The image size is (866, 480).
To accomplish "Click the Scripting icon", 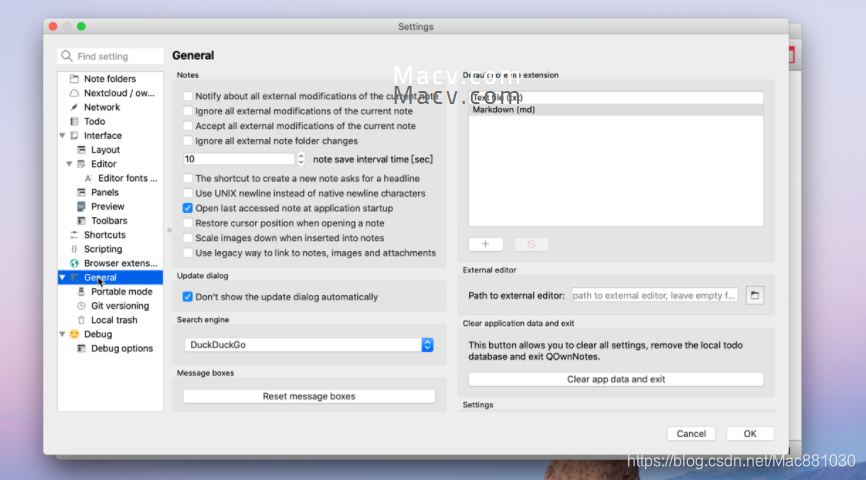I will click(x=74, y=249).
